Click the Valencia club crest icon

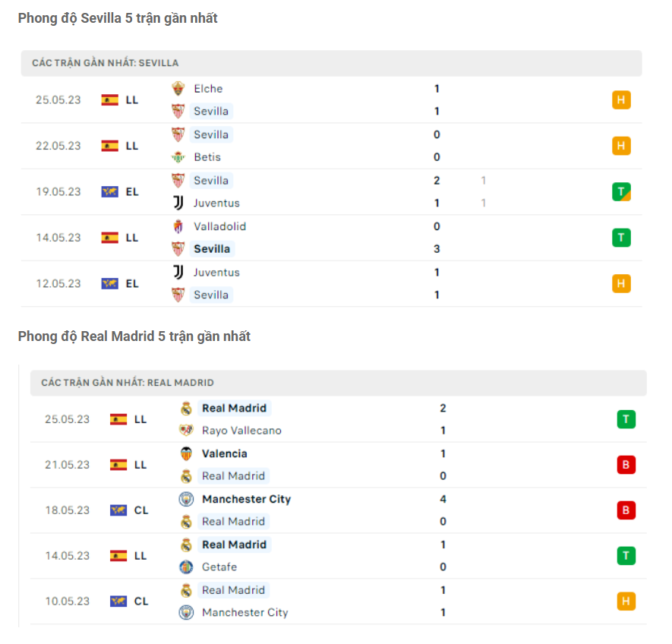click(186, 453)
